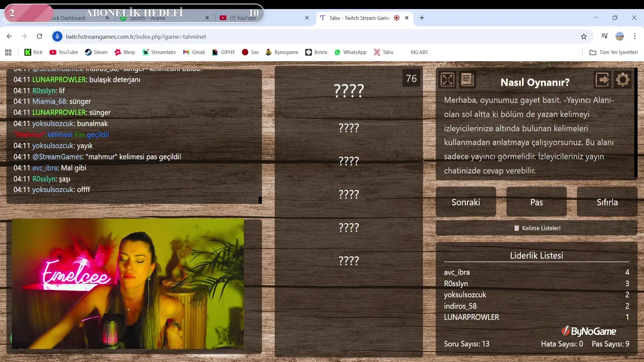Click the Pas button to skip word
The image size is (644, 362).
[536, 202]
